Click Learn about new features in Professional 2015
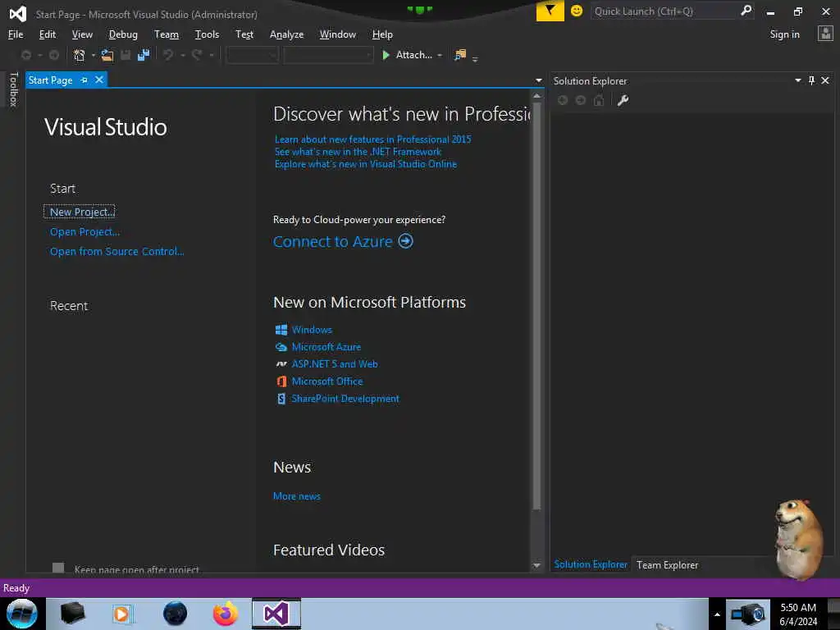Screen dimensions: 840x630 tap(373, 139)
